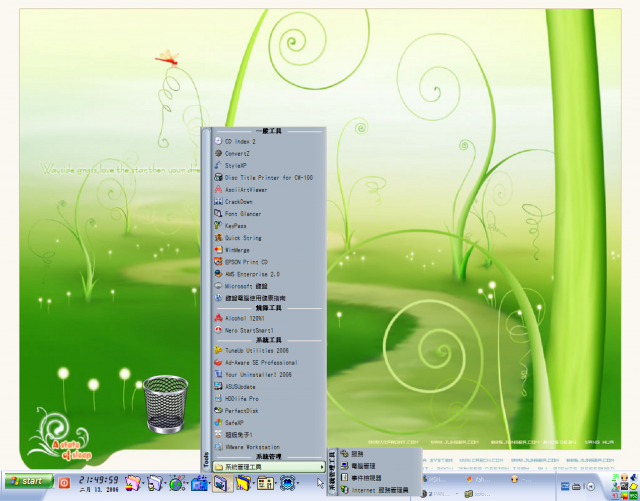Launch Quick String from the menu
640x501 pixels.
click(269, 238)
